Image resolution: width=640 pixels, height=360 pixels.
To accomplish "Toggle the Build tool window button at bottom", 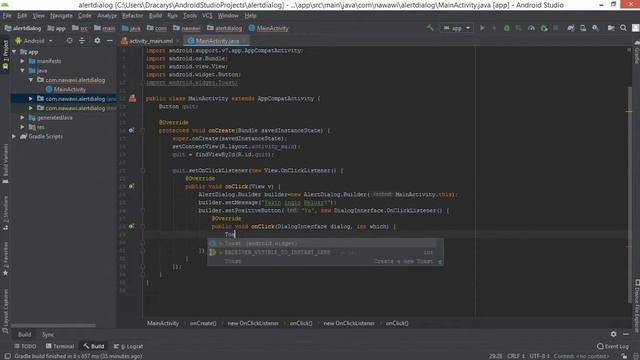I will coord(93,346).
